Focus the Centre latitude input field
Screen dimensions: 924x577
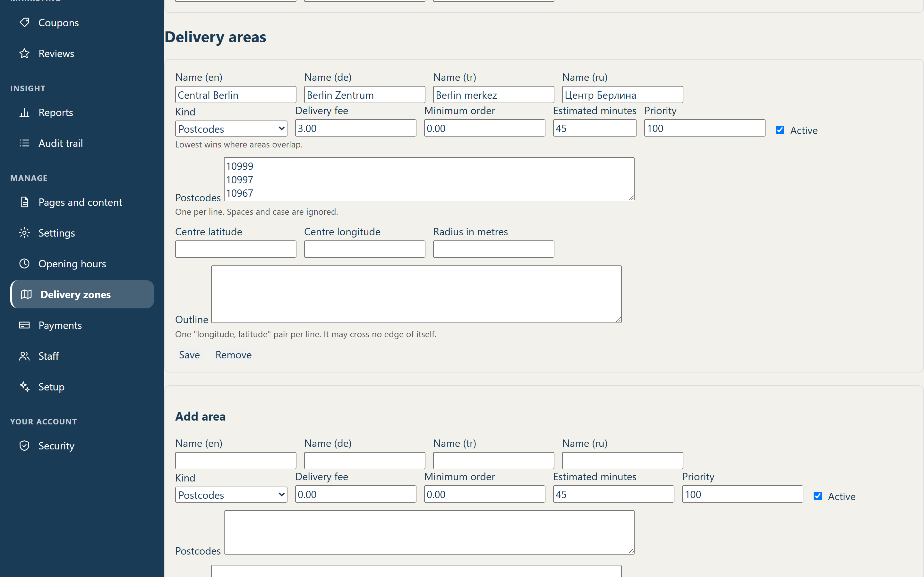pos(235,249)
